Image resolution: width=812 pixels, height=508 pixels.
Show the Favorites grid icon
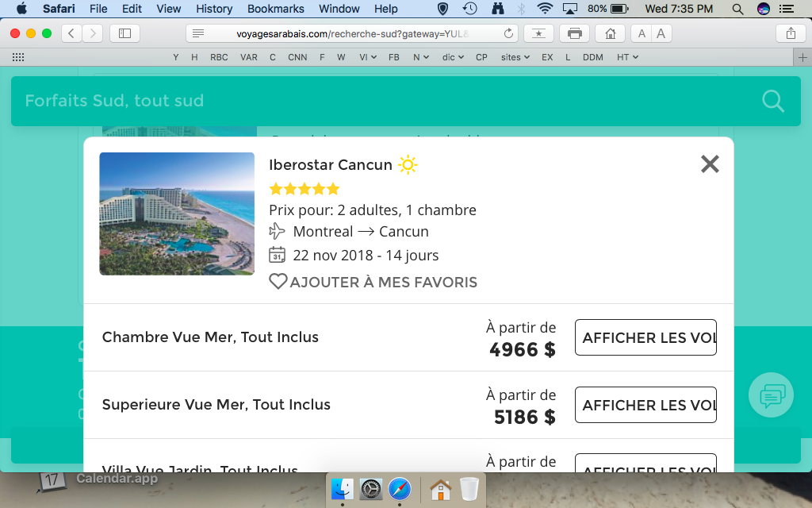tap(18, 57)
